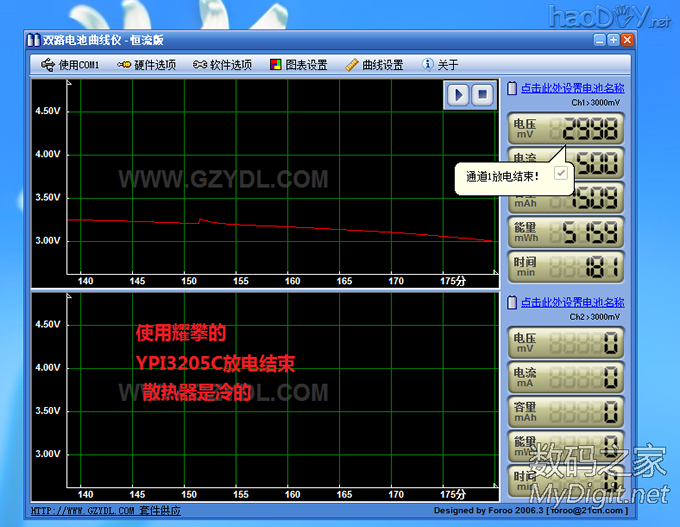Click the battery icon for channel 1
The height and width of the screenshot is (527, 680).
[512, 89]
